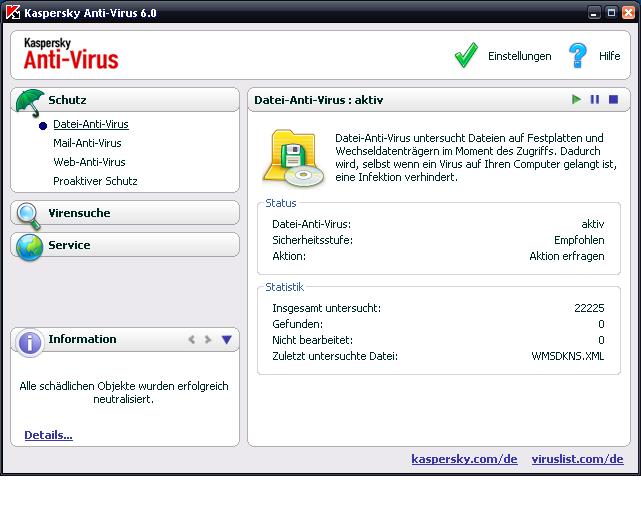This screenshot has width=641, height=512.
Task: Click the 22225 total scanned value
Action: pyautogui.click(x=589, y=308)
